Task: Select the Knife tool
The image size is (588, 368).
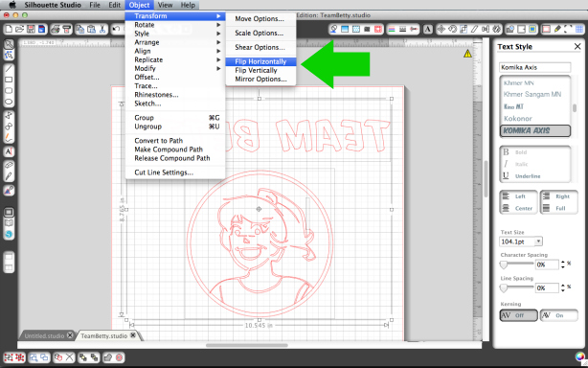Action: point(9,176)
